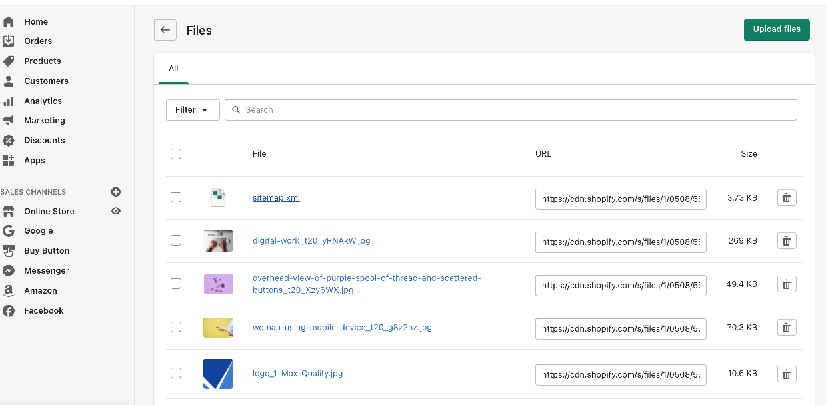The height and width of the screenshot is (405, 826).
Task: View online store with eye icon
Action: click(116, 211)
